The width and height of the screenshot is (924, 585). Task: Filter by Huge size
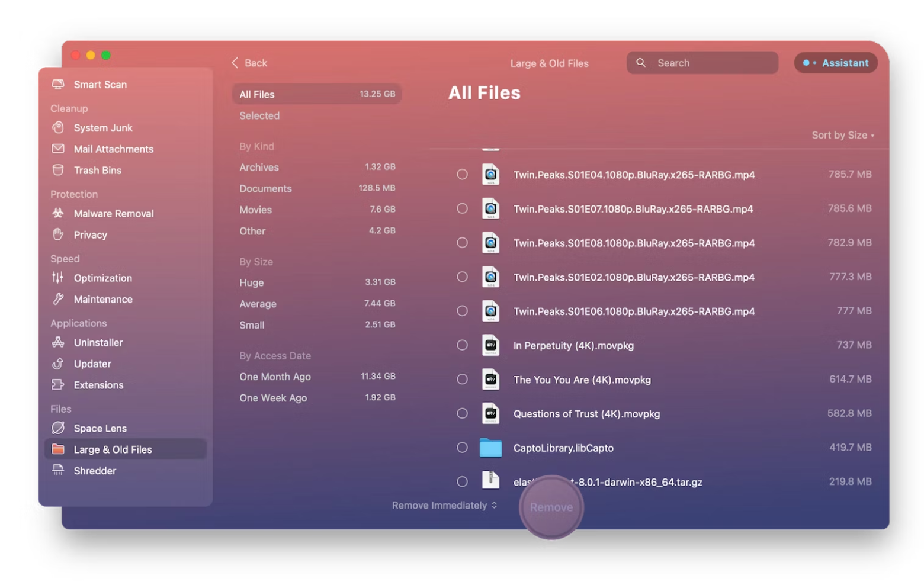[x=317, y=282]
